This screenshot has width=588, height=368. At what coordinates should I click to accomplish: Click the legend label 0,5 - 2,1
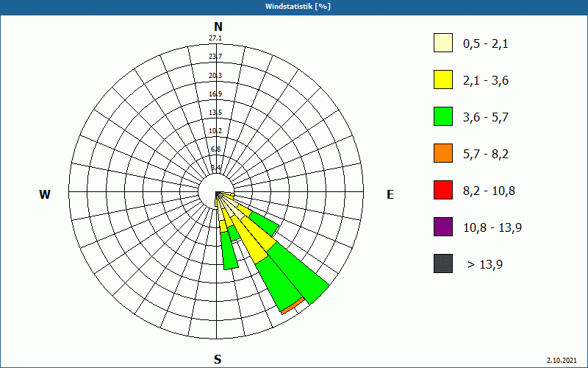coord(486,44)
